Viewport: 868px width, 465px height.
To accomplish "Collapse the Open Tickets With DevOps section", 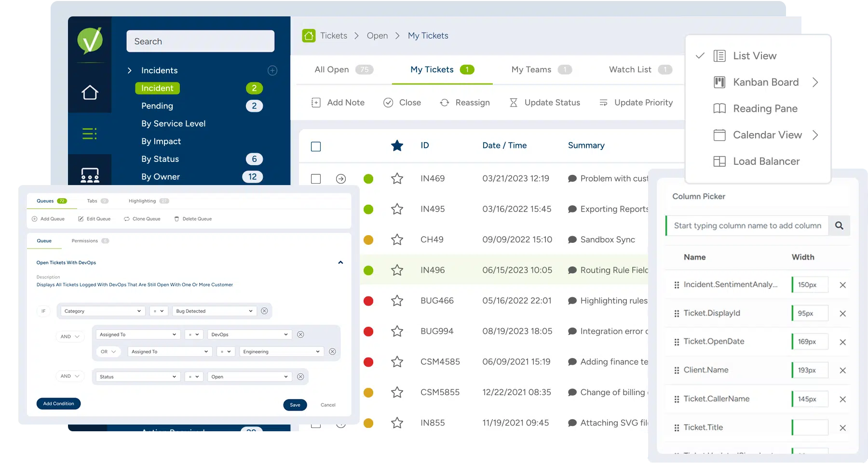I will [340, 263].
